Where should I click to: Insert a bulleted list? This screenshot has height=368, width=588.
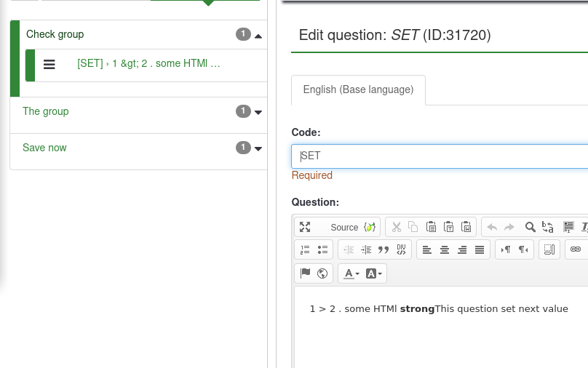coord(323,249)
